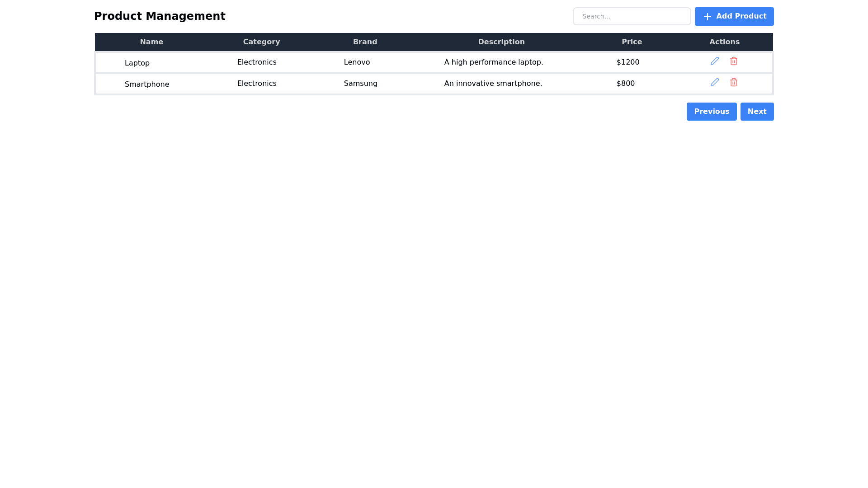868x488 pixels.
Task: Click the Name column header
Action: tap(151, 42)
